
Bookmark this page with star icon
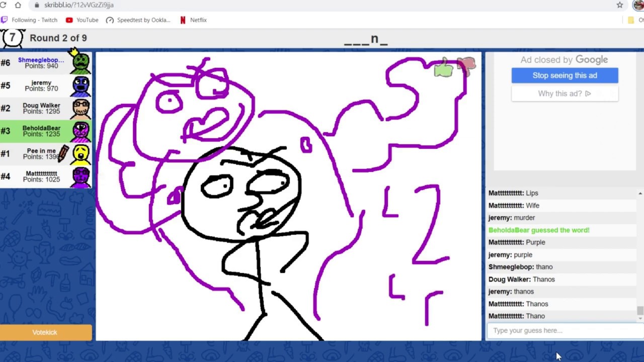(x=620, y=5)
